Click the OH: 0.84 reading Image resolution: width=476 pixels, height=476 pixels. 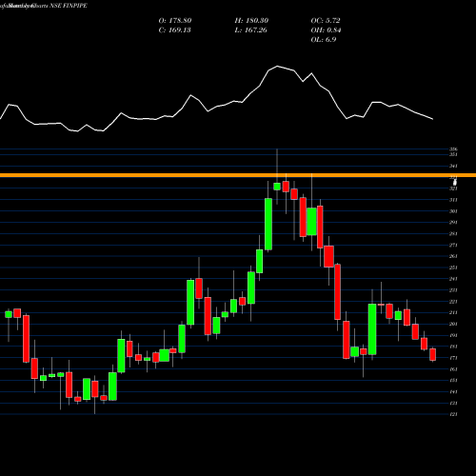click(326, 30)
